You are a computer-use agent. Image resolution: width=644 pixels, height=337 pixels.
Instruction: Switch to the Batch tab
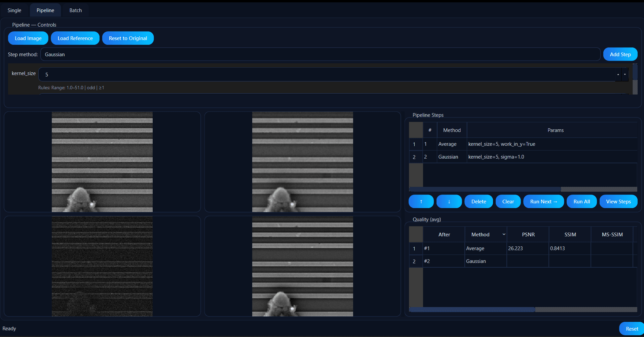[75, 10]
